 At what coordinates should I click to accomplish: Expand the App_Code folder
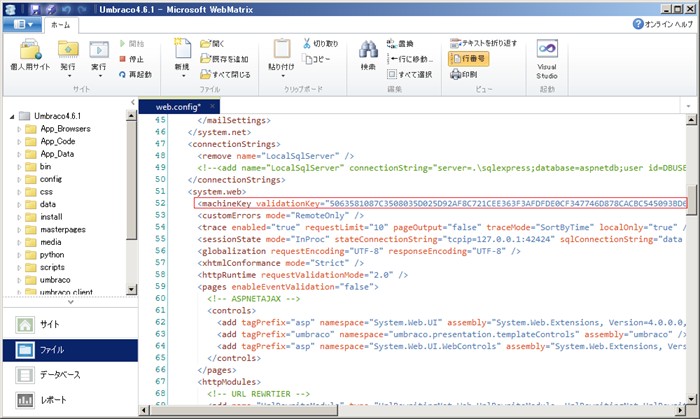tap(19, 141)
